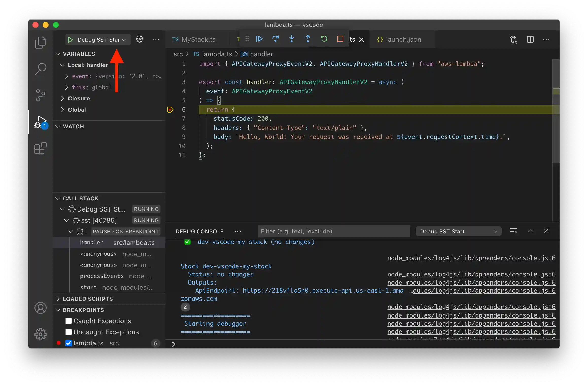Image resolution: width=588 pixels, height=386 pixels.
Task: Expand the event variable under Local
Action: pyautogui.click(x=67, y=76)
